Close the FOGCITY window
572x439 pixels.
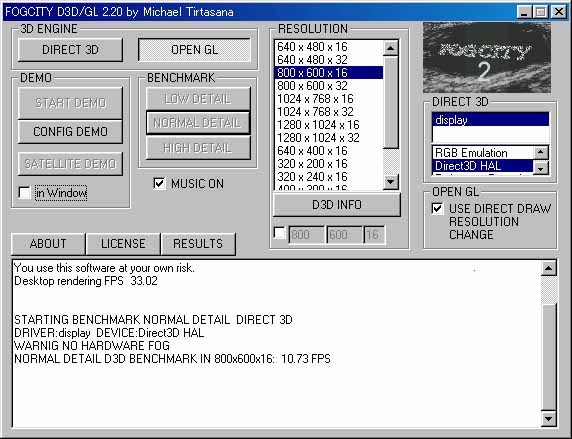click(x=558, y=12)
